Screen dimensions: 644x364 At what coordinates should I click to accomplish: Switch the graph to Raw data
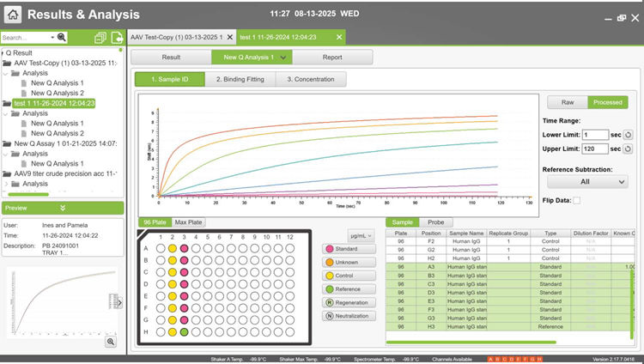pyautogui.click(x=567, y=102)
